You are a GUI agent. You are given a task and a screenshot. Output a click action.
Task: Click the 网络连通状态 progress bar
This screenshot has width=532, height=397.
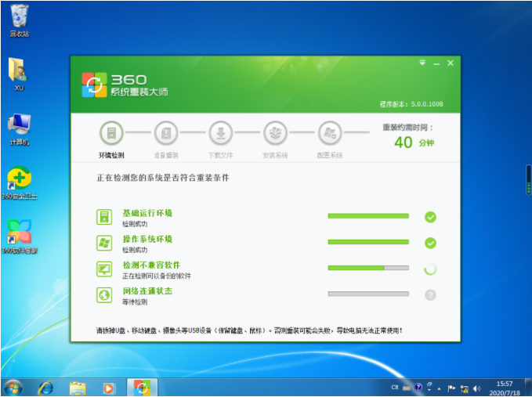pos(368,294)
